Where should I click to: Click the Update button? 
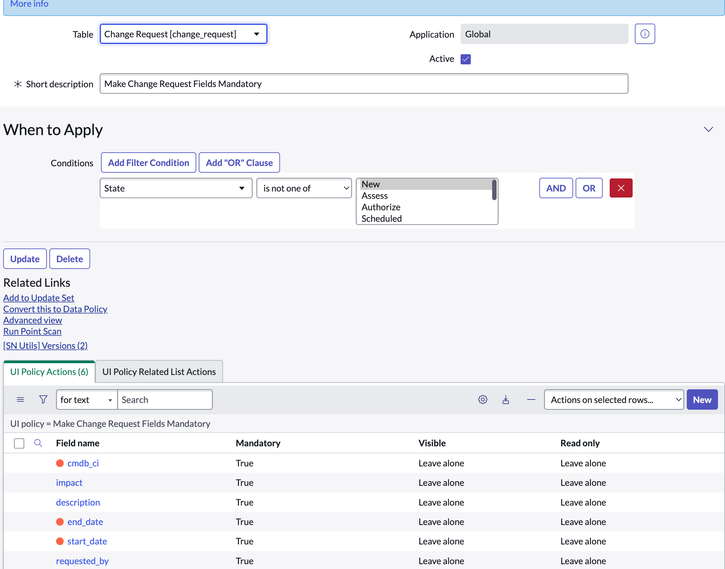[25, 259]
